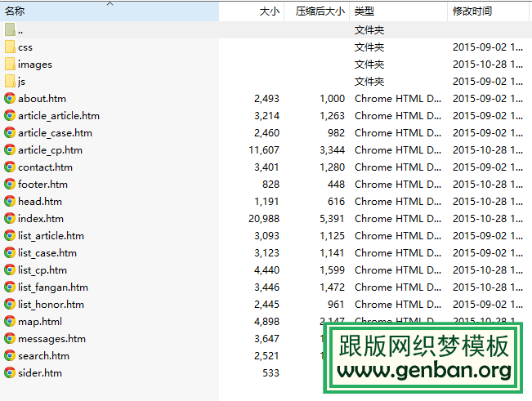Select the list_fangan.htm file row
The height and width of the screenshot is (401, 532).
53,287
